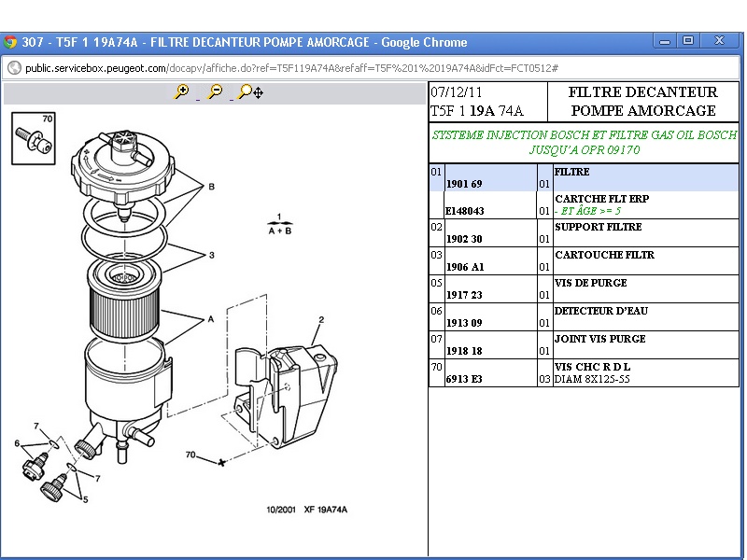The image size is (747, 560).
Task: Click callout number 5 by purge screw
Action: point(85,499)
